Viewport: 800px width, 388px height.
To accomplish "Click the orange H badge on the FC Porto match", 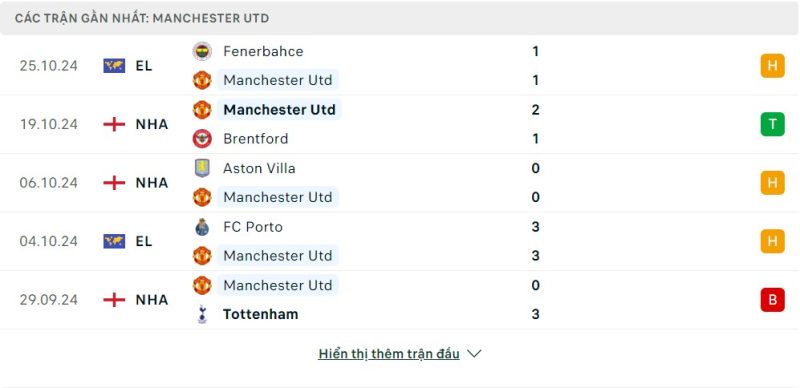I will click(x=772, y=241).
